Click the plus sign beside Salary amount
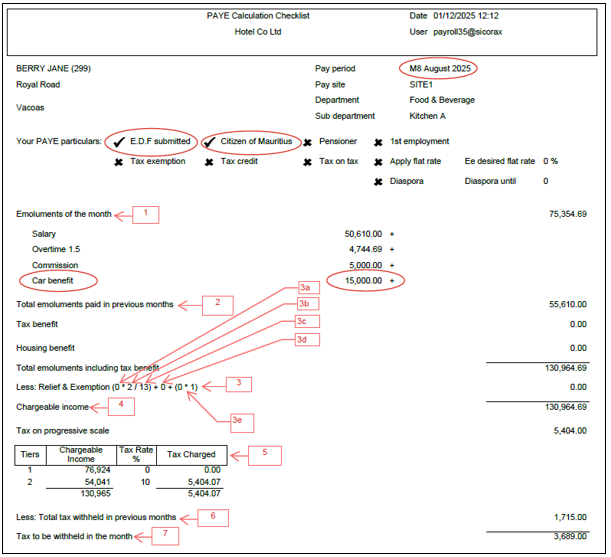This screenshot has width=611, height=557. [x=392, y=232]
